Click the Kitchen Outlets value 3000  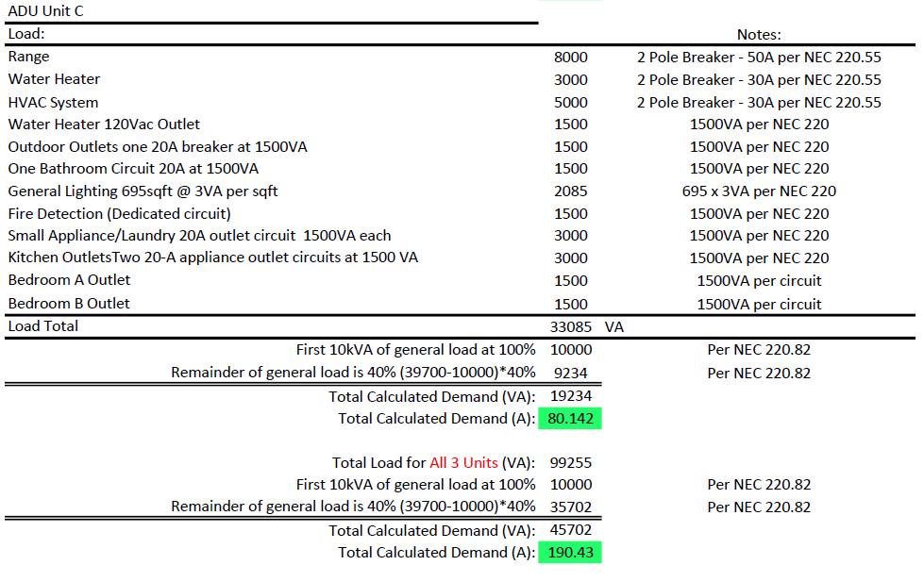pyautogui.click(x=572, y=258)
